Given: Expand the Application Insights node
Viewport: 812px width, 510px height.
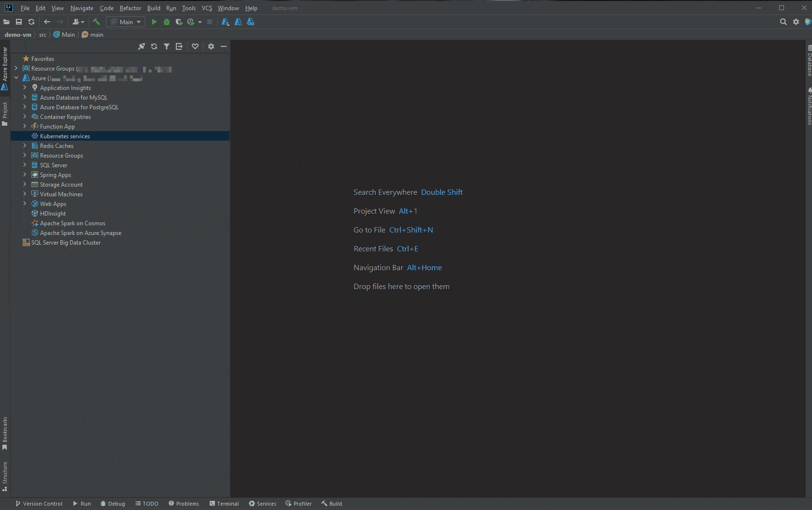Looking at the screenshot, I should point(25,87).
